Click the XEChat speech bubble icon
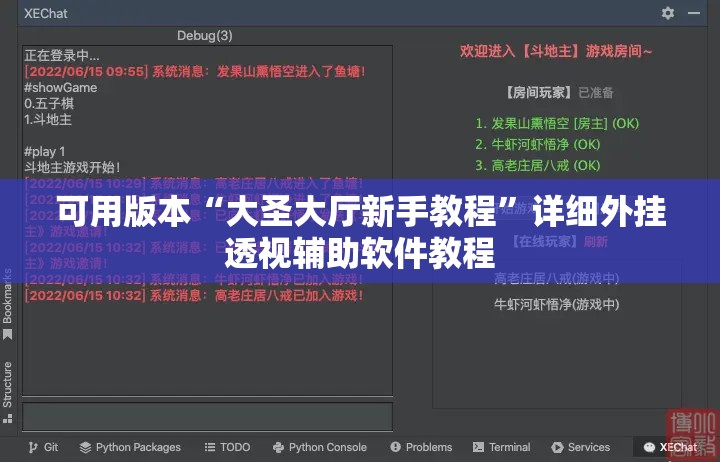This screenshot has height=462, width=720. [649, 447]
